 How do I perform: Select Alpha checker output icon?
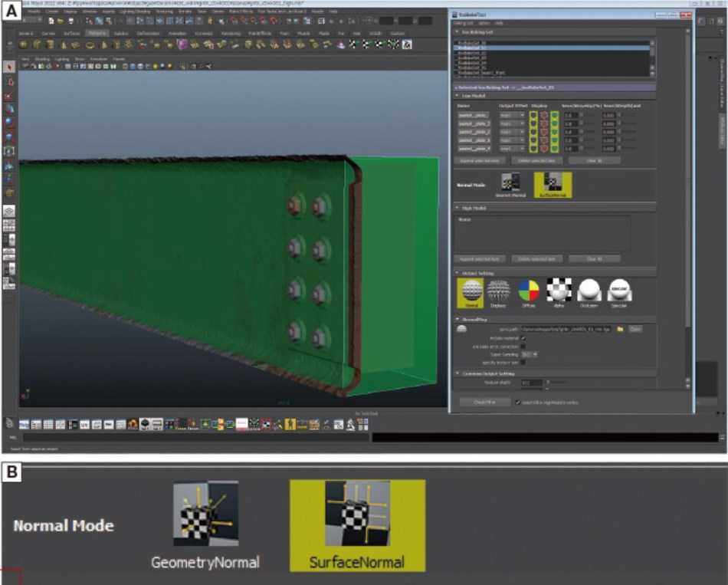click(559, 293)
